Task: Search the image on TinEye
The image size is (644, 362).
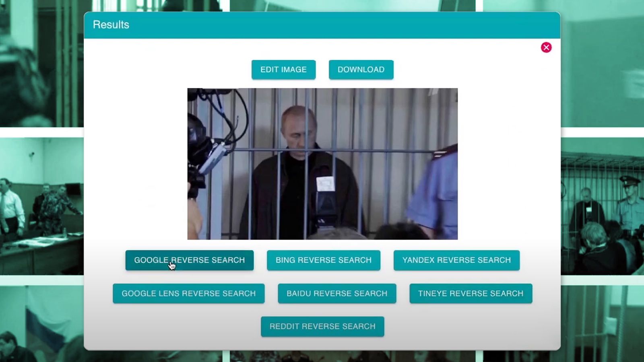Action: (470, 293)
